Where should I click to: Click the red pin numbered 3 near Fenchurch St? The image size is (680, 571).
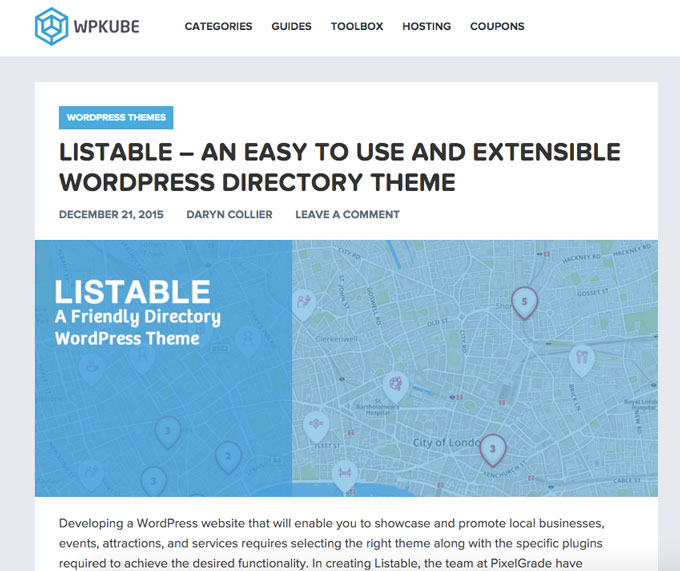[493, 450]
